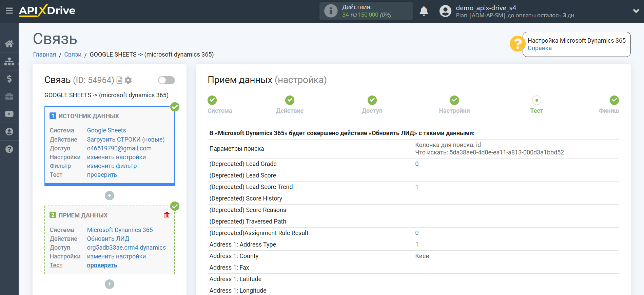Click проверить in the data receiver block
This screenshot has height=295, width=644.
(x=102, y=265)
